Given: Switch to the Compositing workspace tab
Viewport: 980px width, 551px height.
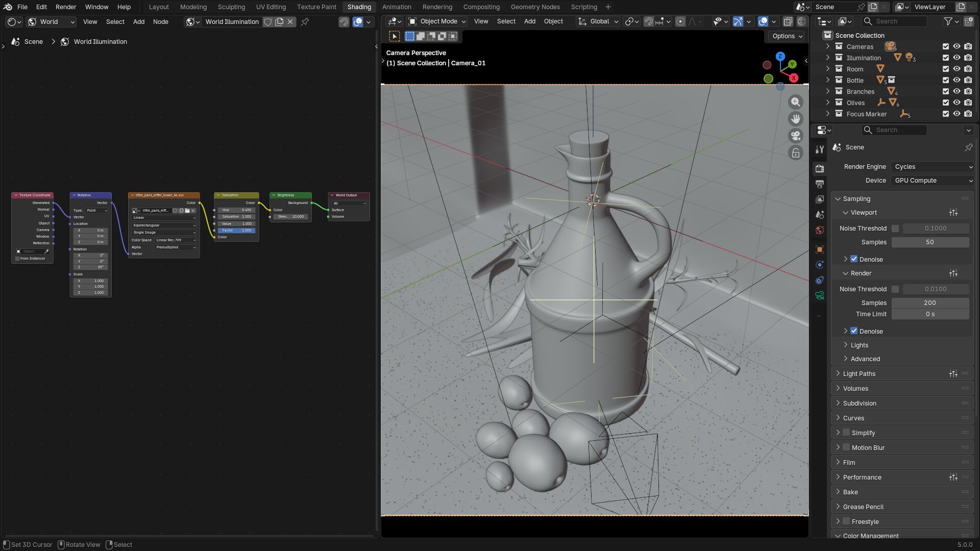Looking at the screenshot, I should pos(481,7).
